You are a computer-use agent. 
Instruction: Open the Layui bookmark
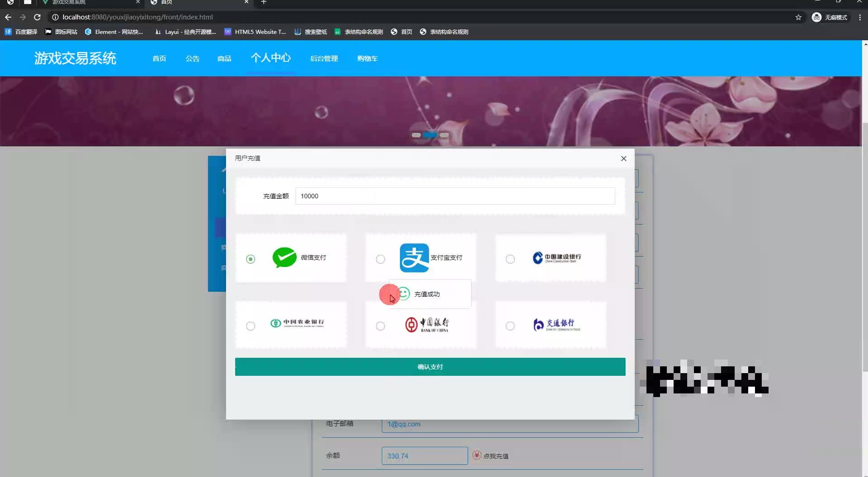tap(185, 32)
